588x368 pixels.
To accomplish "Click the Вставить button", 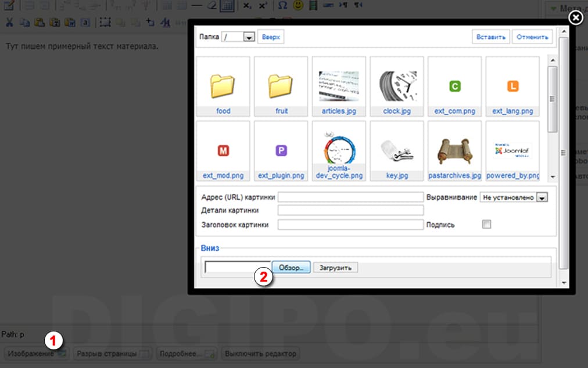I will click(491, 37).
